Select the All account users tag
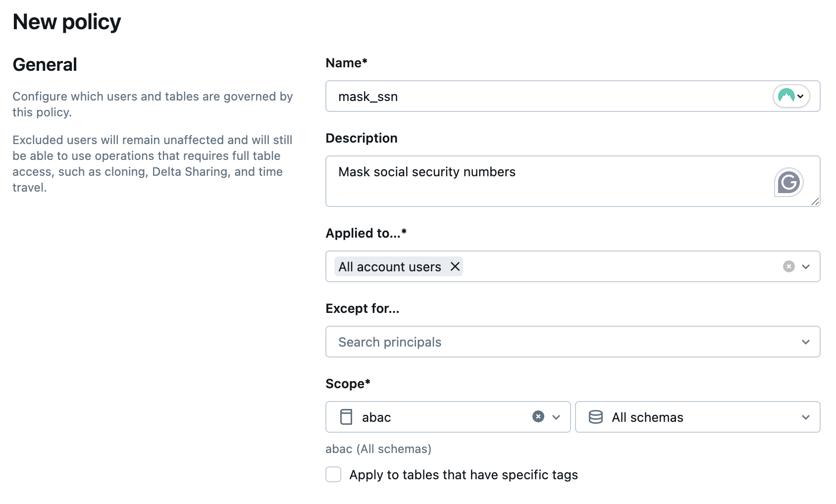The width and height of the screenshot is (836, 504). pos(390,267)
